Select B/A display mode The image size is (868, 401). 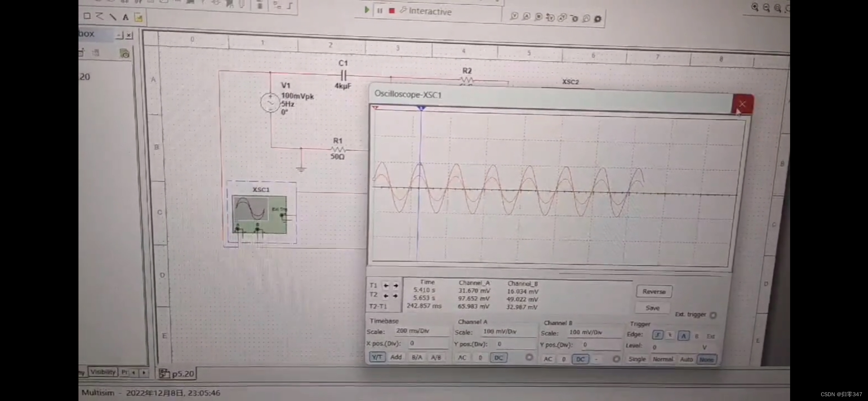(417, 357)
